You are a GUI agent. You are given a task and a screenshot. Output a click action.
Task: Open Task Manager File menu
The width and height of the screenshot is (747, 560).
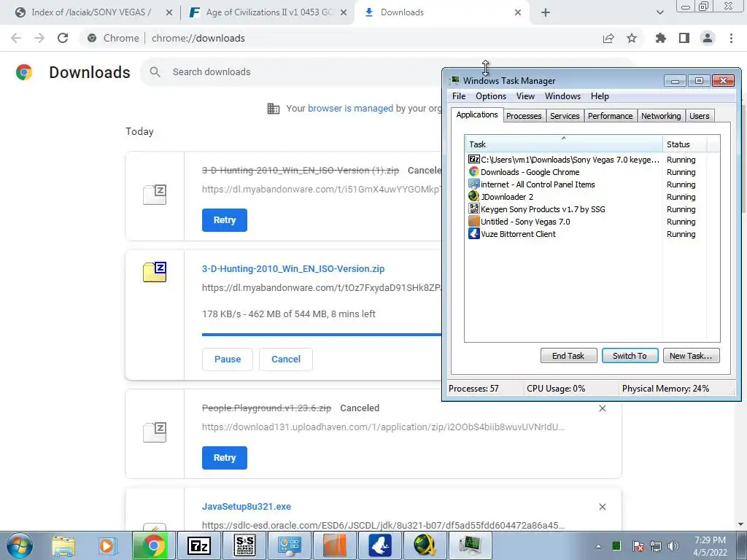click(x=459, y=96)
